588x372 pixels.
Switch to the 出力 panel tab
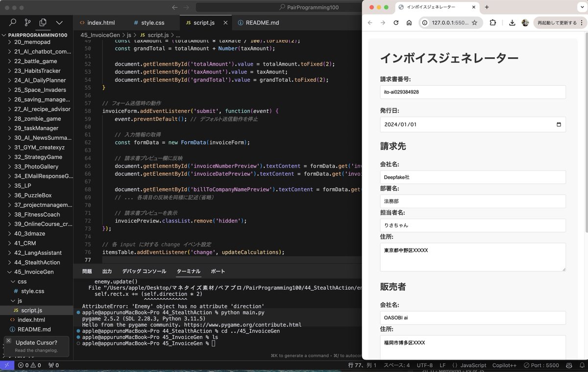point(107,271)
